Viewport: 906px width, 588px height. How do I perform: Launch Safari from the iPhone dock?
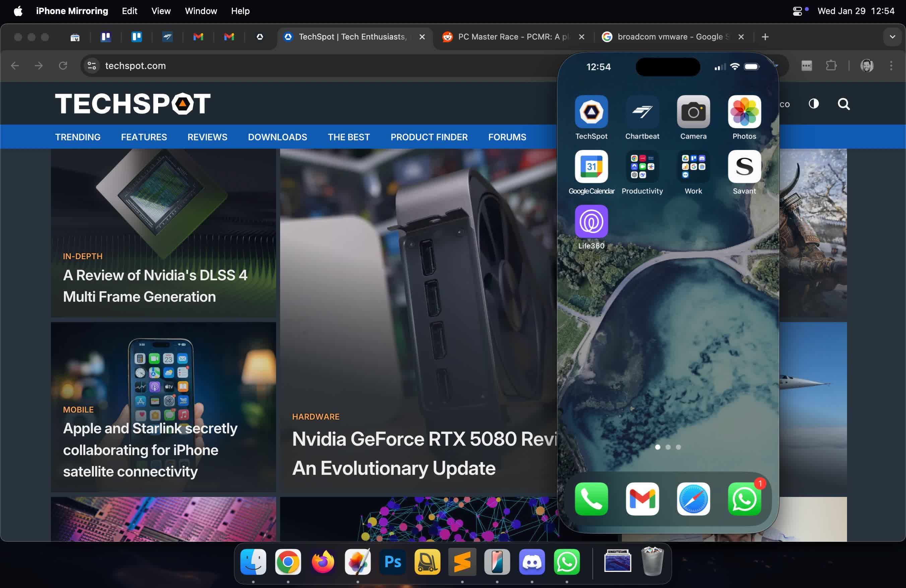click(693, 499)
